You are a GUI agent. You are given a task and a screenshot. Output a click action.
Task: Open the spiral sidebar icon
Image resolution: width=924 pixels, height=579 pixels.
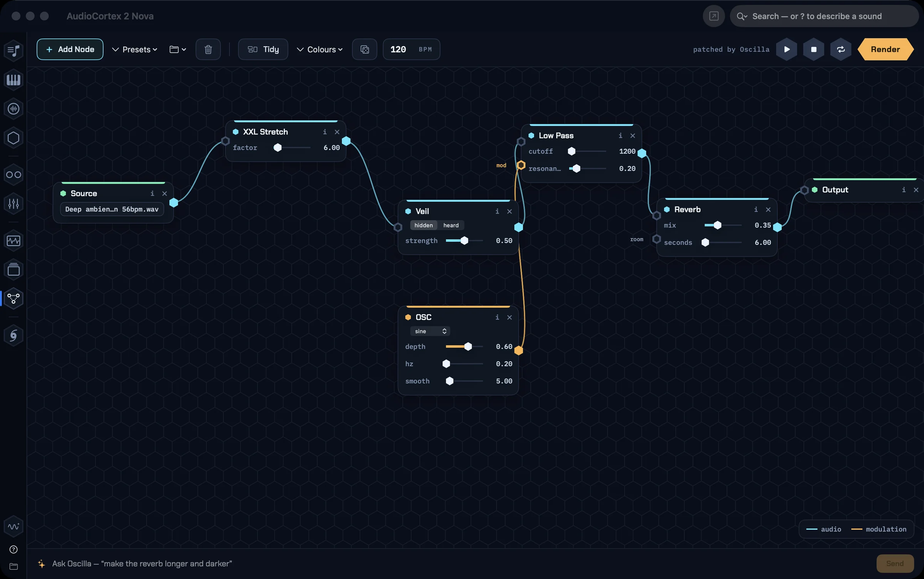click(x=13, y=335)
